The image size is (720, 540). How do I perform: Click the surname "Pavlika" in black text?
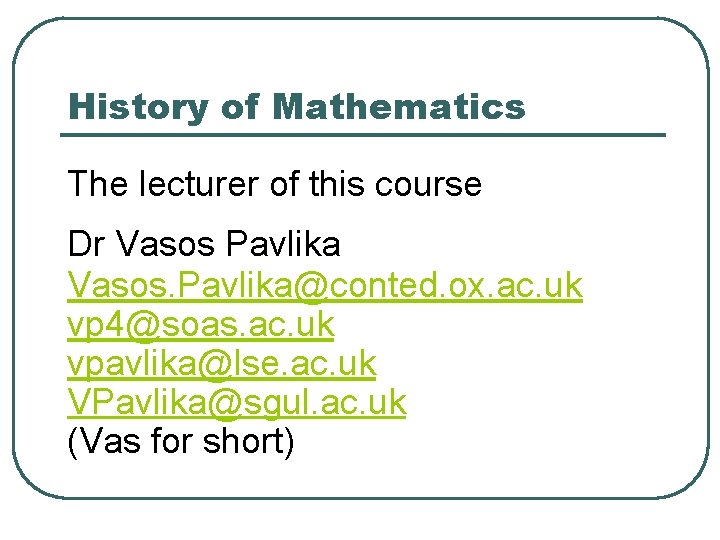pyautogui.click(x=284, y=244)
